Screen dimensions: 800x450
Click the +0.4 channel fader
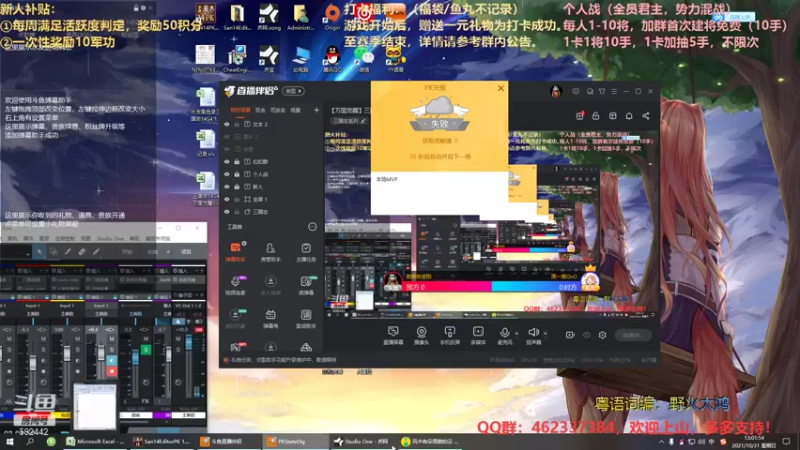(x=101, y=353)
